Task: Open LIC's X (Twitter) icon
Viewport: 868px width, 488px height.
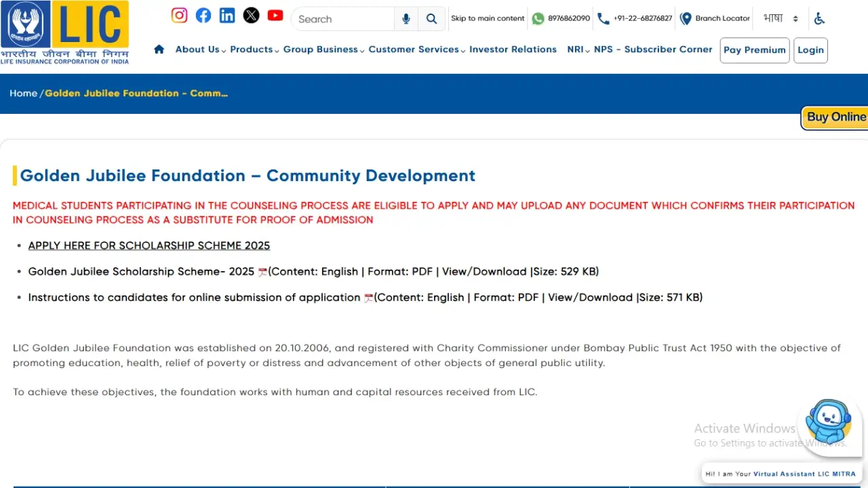Action: coord(251,16)
